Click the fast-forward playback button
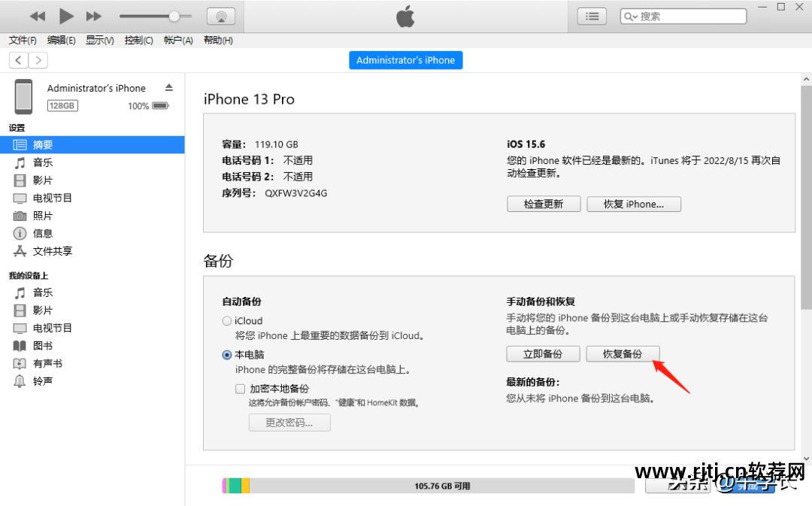 pyautogui.click(x=94, y=17)
